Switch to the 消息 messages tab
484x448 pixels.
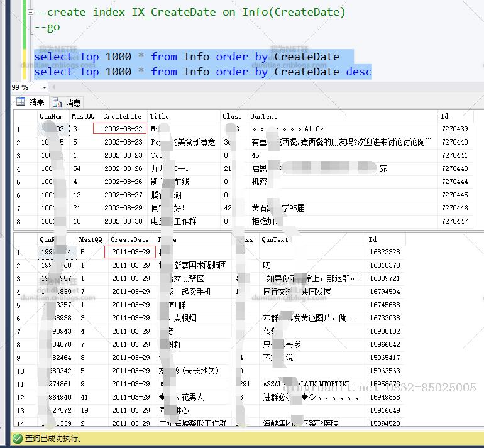(x=67, y=102)
